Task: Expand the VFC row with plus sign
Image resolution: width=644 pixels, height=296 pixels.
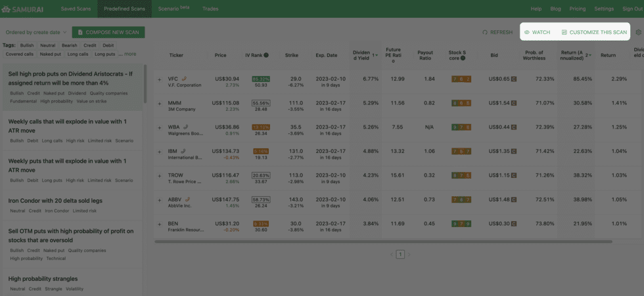Action: click(159, 79)
